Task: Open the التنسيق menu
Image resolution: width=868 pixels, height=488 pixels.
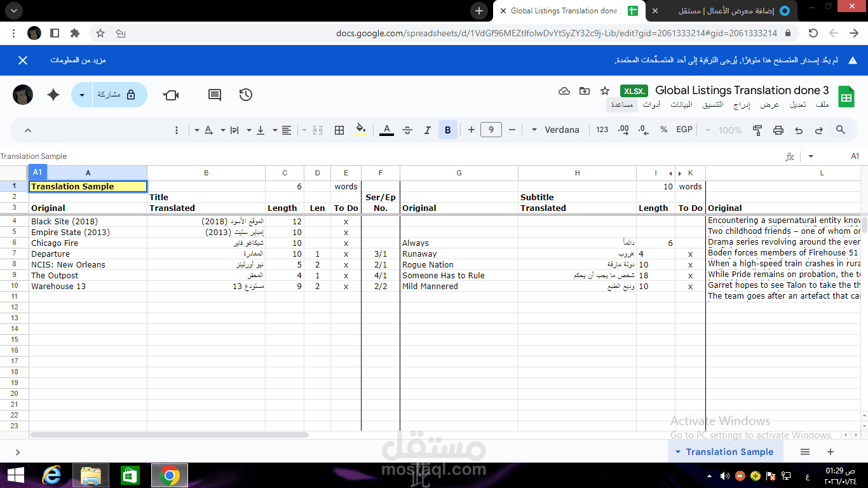Action: point(712,104)
